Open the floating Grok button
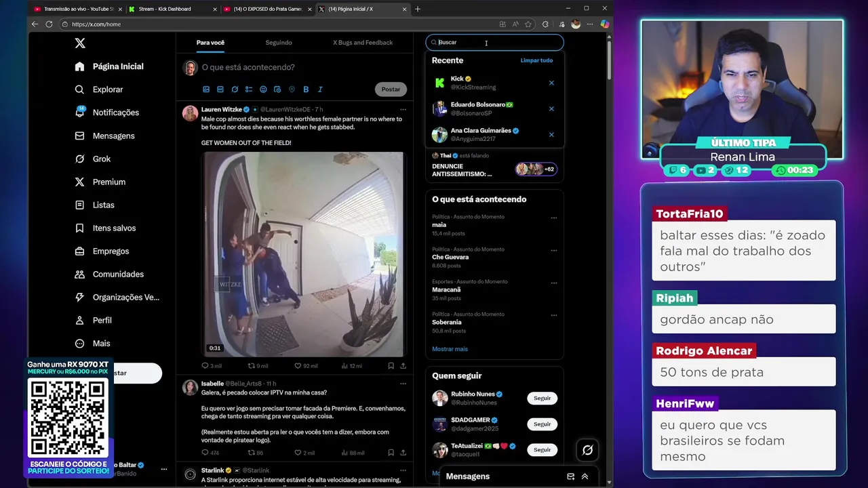Screen dimensions: 868x488 point(587,450)
